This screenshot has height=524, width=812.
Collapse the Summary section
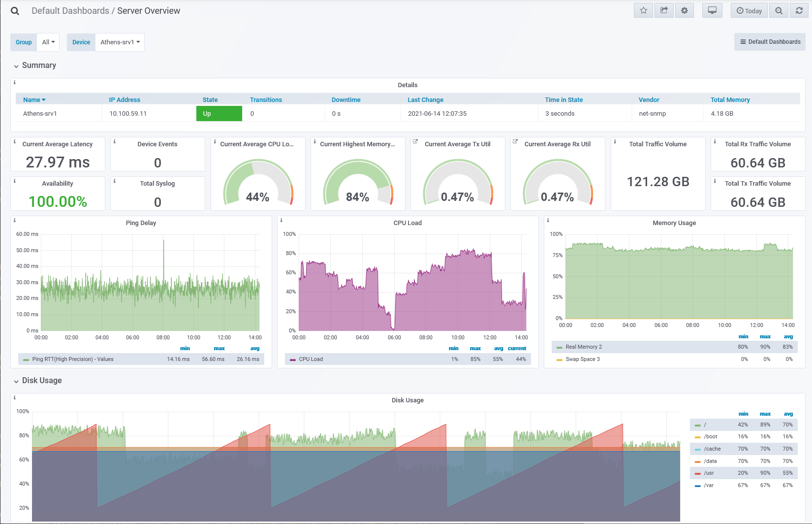tap(34, 65)
